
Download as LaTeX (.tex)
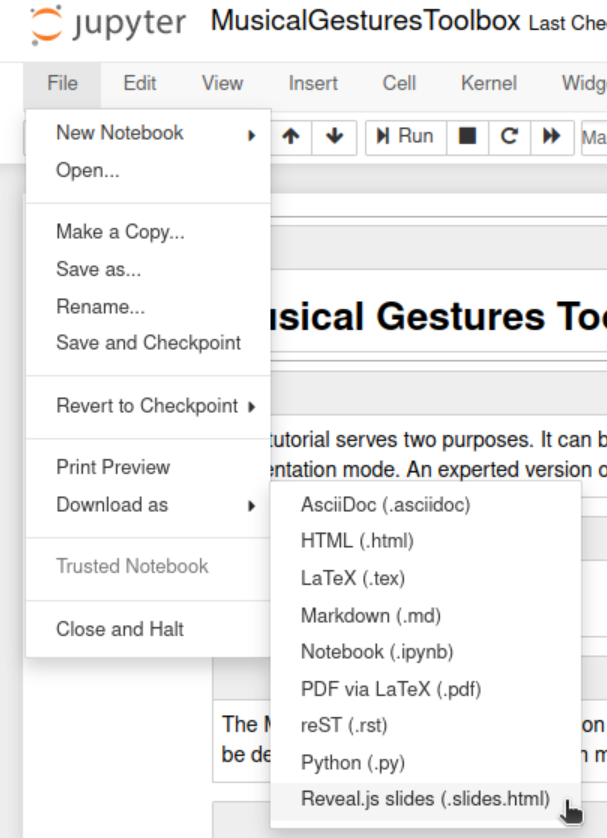click(x=426, y=578)
